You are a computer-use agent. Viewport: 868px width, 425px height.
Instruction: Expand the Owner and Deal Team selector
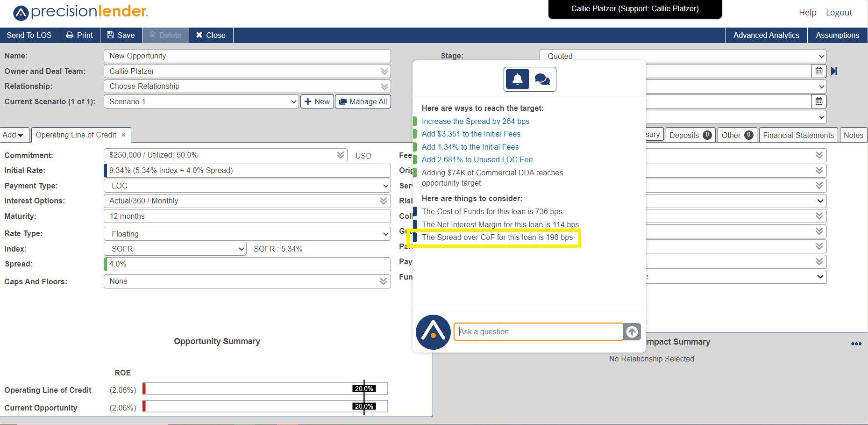384,71
